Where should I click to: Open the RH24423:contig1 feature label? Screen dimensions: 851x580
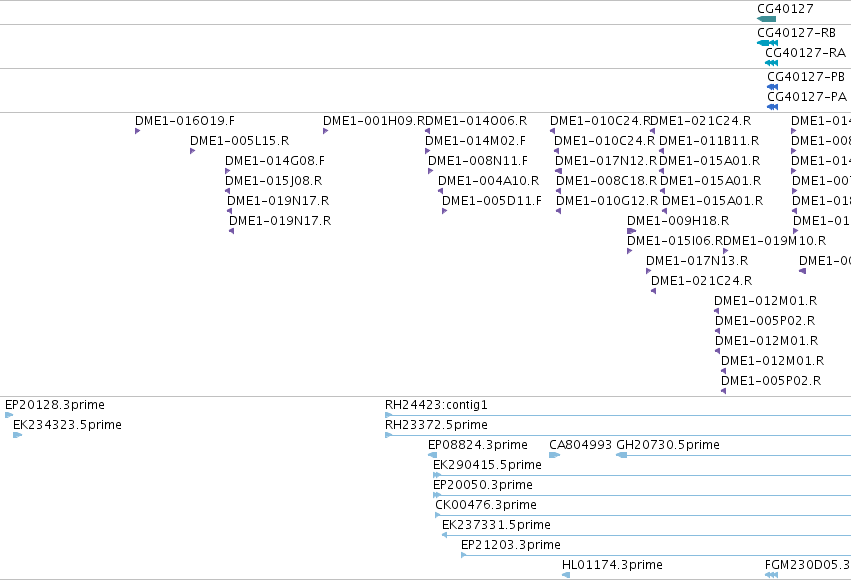click(x=436, y=405)
